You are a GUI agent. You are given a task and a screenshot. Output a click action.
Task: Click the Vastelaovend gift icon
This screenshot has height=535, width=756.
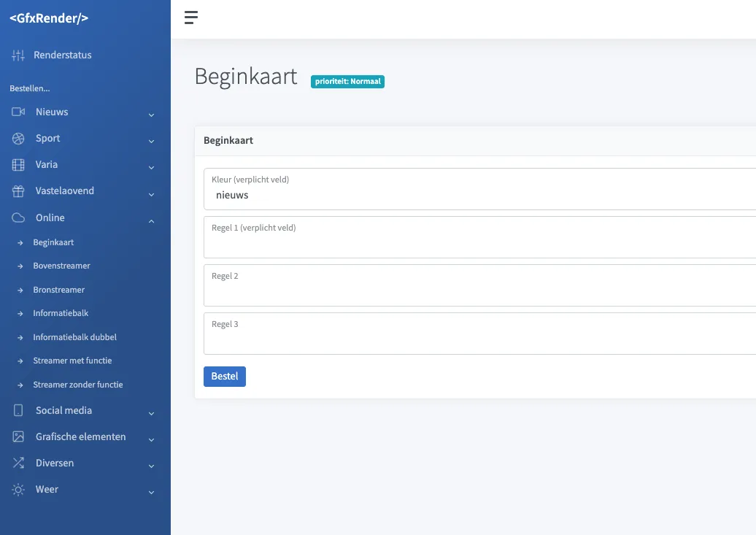pyautogui.click(x=18, y=191)
